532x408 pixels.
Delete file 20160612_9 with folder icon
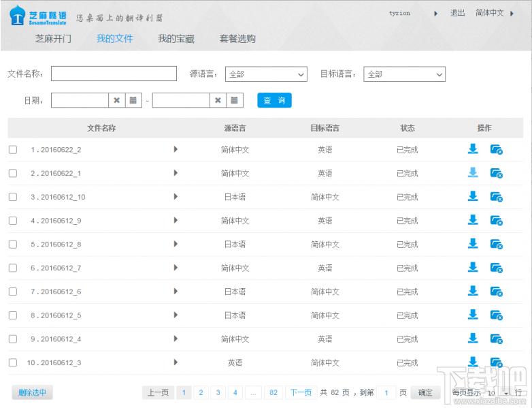click(x=497, y=221)
